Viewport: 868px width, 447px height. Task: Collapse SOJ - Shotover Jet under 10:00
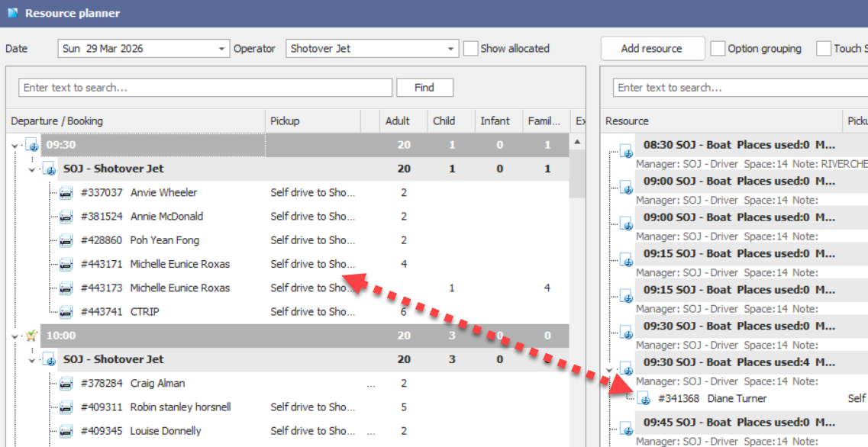pyautogui.click(x=32, y=360)
